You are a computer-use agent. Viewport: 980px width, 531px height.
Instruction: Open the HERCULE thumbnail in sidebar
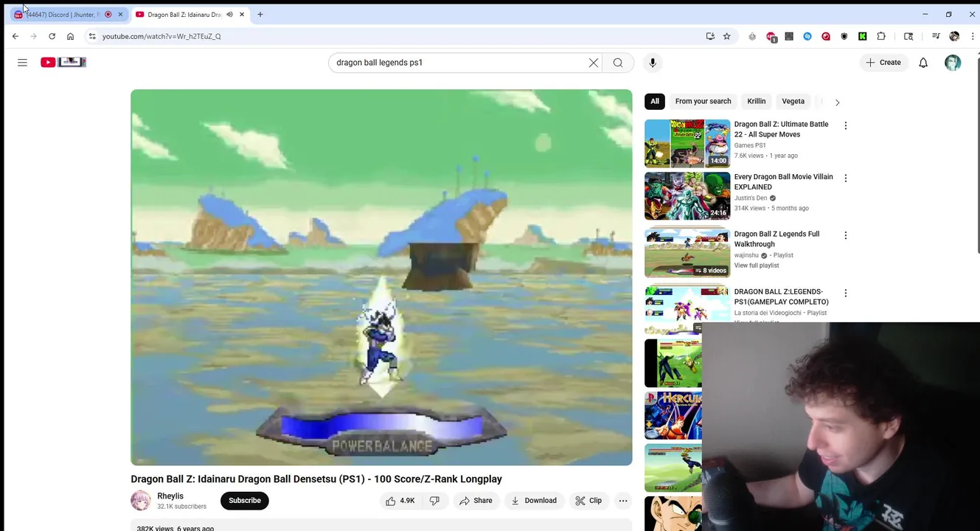(673, 415)
